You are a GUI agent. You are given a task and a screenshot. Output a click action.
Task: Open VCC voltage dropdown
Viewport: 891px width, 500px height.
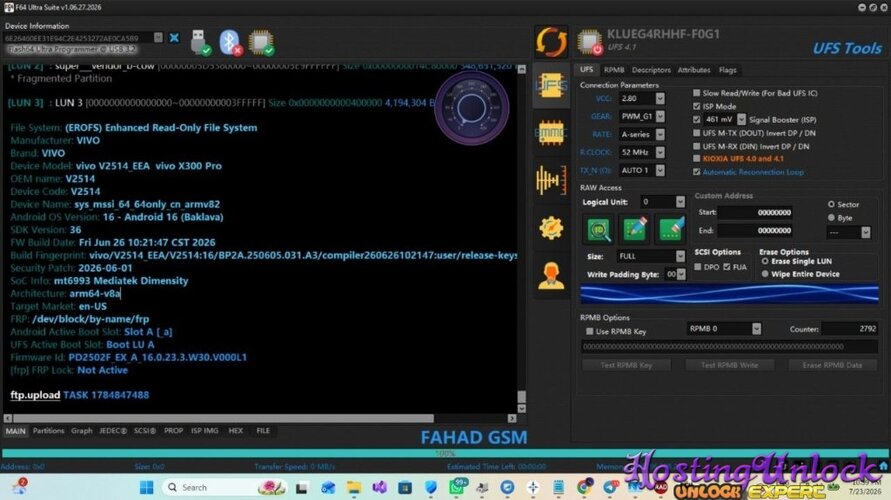click(x=660, y=98)
